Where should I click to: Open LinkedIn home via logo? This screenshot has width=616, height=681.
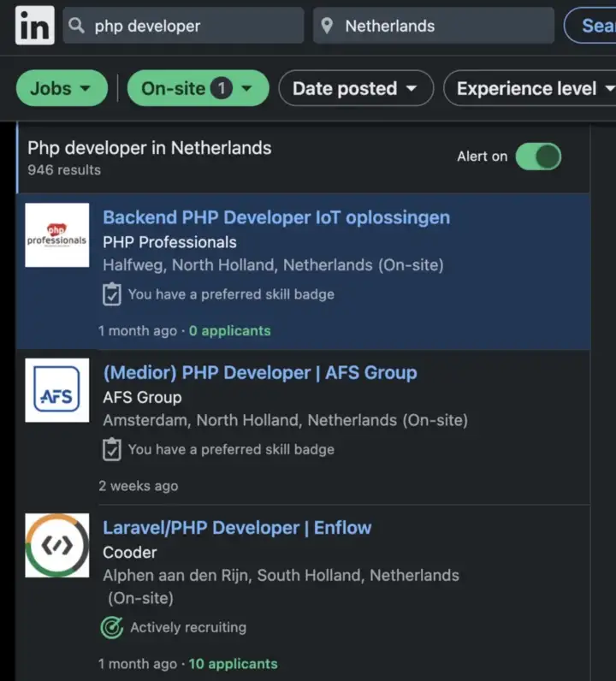(35, 25)
